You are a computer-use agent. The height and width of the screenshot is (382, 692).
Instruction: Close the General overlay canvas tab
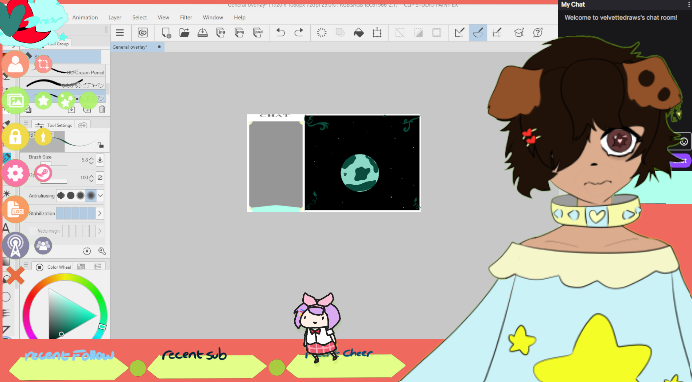[159, 46]
